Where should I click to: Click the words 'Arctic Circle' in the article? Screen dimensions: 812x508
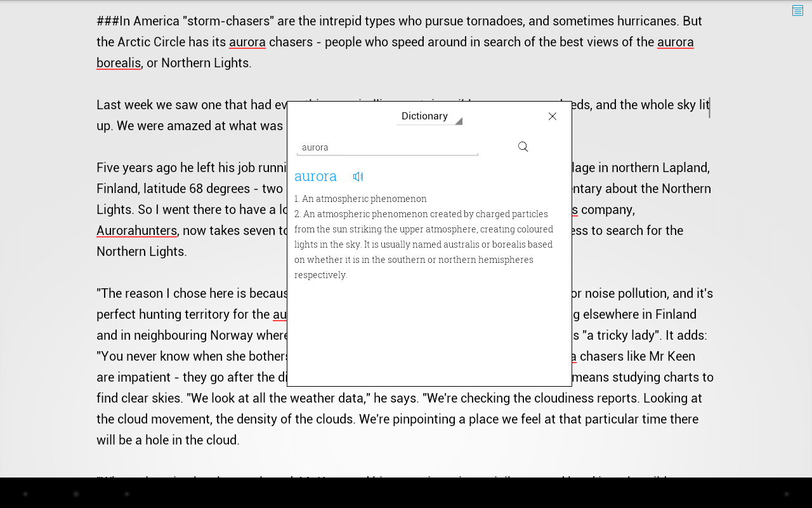point(151,42)
